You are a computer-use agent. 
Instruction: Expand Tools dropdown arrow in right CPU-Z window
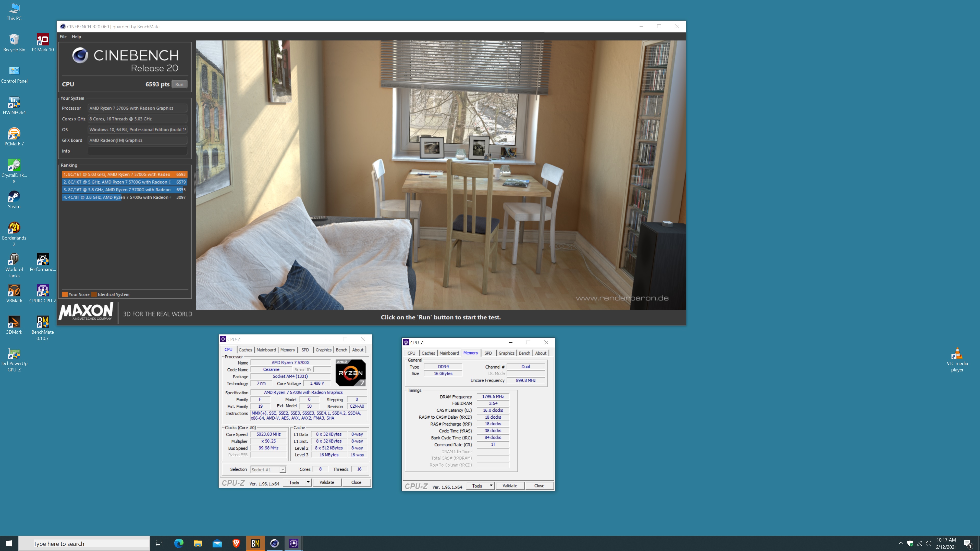click(491, 486)
